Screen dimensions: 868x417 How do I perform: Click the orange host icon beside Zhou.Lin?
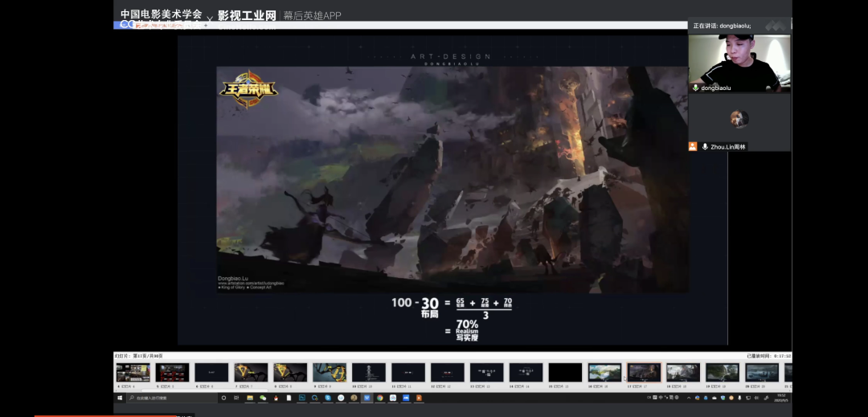coord(693,146)
